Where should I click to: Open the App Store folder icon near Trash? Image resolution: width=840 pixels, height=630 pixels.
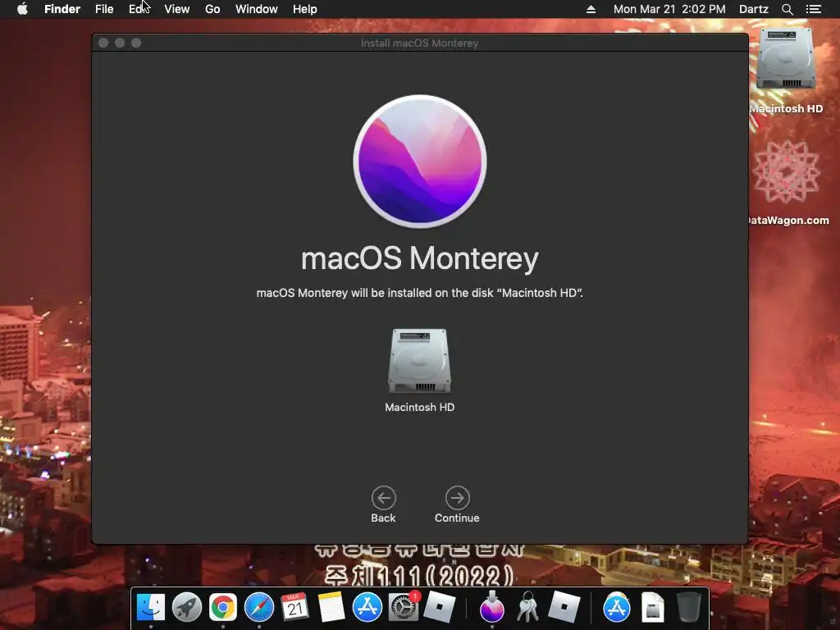pos(617,607)
